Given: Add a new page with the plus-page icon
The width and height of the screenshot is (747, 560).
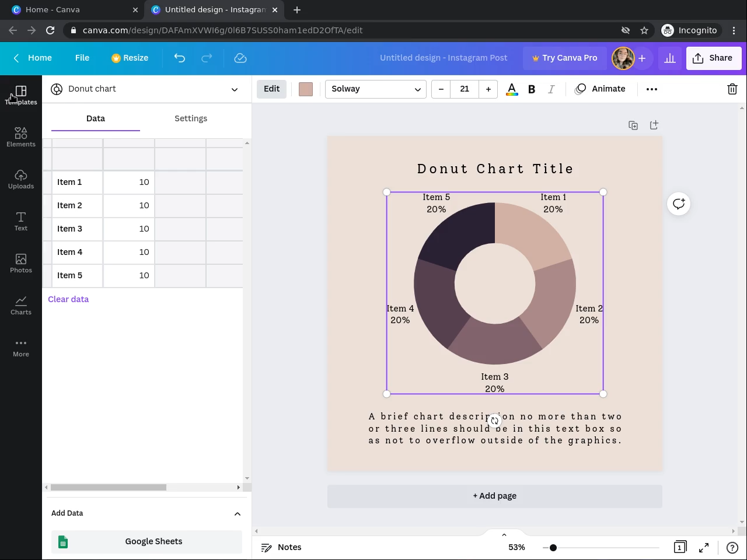Looking at the screenshot, I should (x=654, y=125).
